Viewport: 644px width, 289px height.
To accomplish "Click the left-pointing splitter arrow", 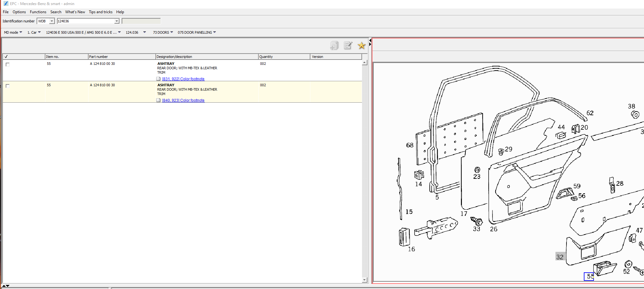I will coord(370,40).
